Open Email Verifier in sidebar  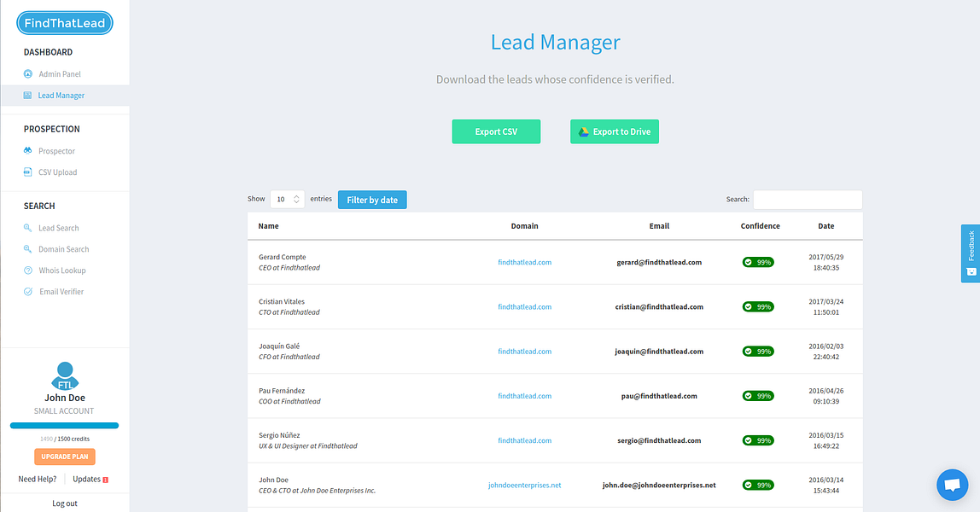[x=61, y=292]
